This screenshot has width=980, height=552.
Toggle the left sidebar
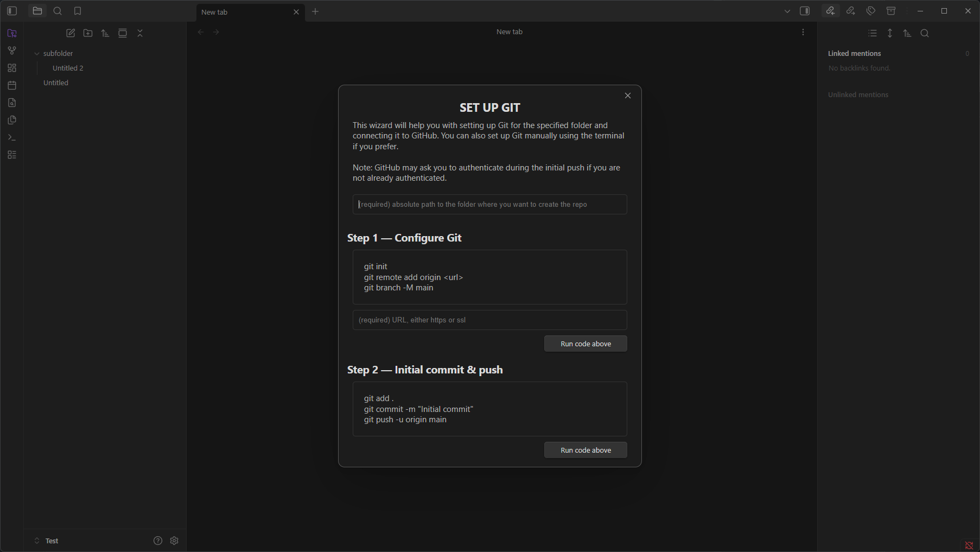tap(12, 11)
